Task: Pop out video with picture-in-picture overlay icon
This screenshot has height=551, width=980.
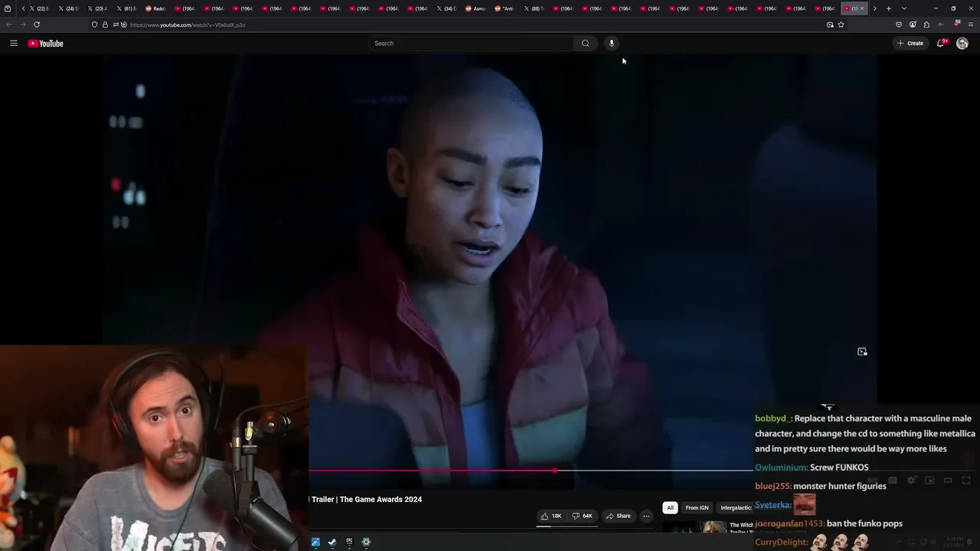Action: click(862, 352)
